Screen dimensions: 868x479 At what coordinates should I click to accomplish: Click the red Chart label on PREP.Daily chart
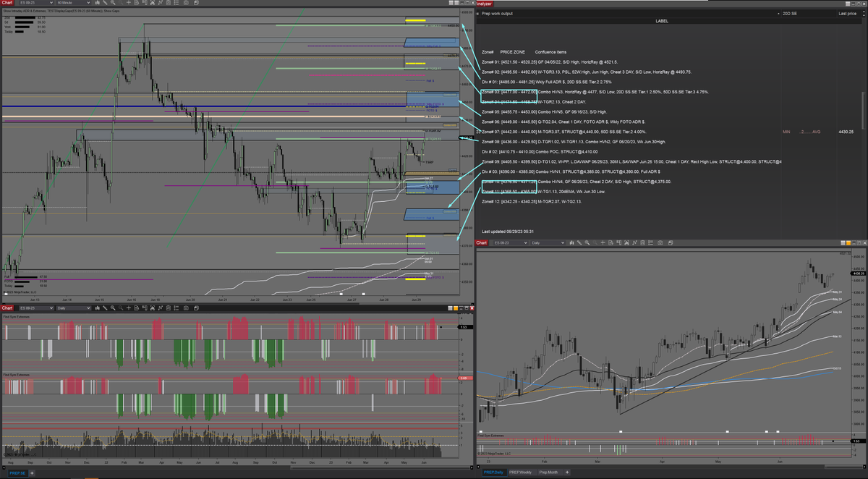[482, 242]
